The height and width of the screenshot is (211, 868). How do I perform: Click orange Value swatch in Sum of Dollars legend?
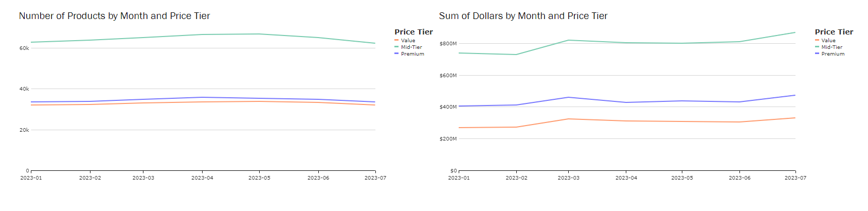[817, 40]
